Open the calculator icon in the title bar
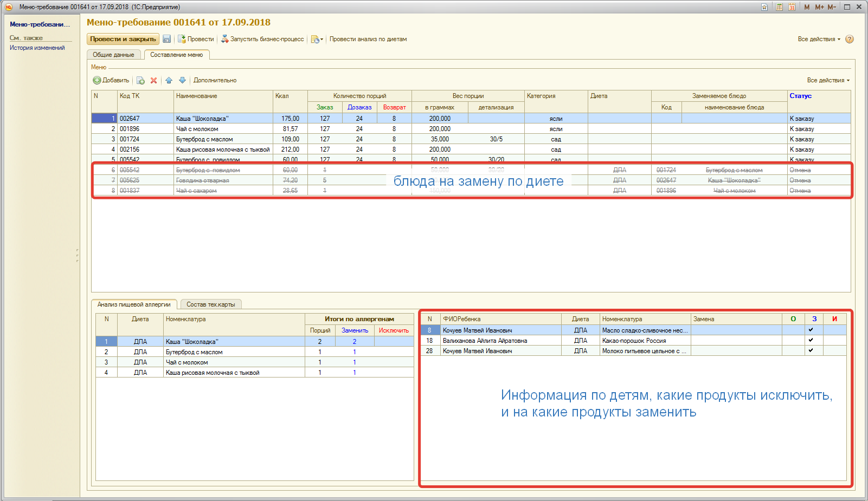868x501 pixels. 779,7
